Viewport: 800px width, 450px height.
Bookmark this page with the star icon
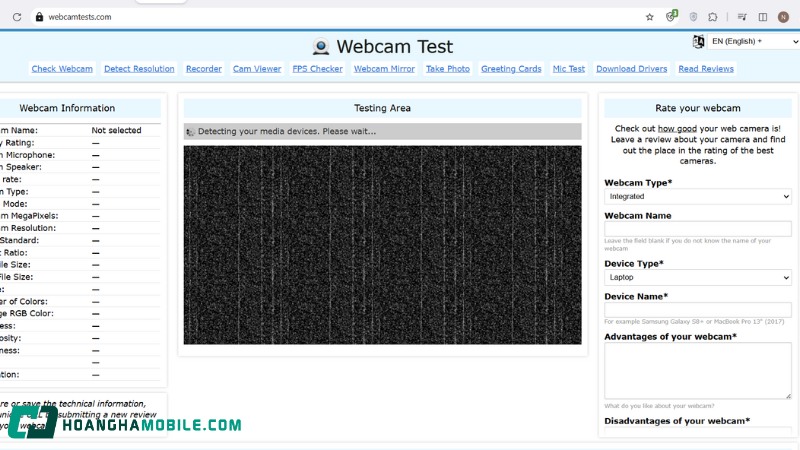pyautogui.click(x=649, y=17)
